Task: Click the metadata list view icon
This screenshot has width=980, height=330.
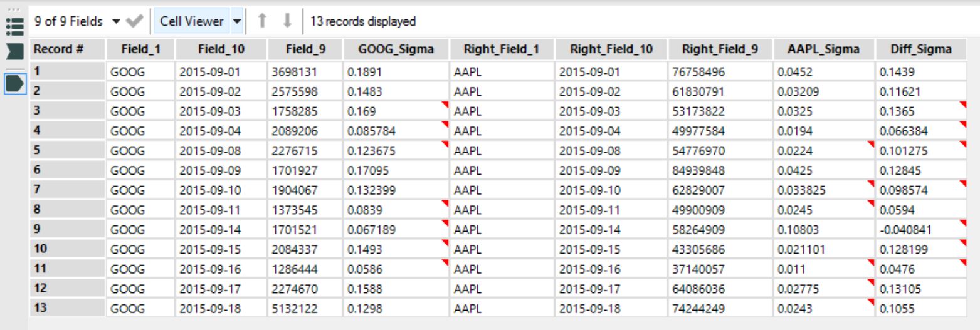Action: point(13,27)
